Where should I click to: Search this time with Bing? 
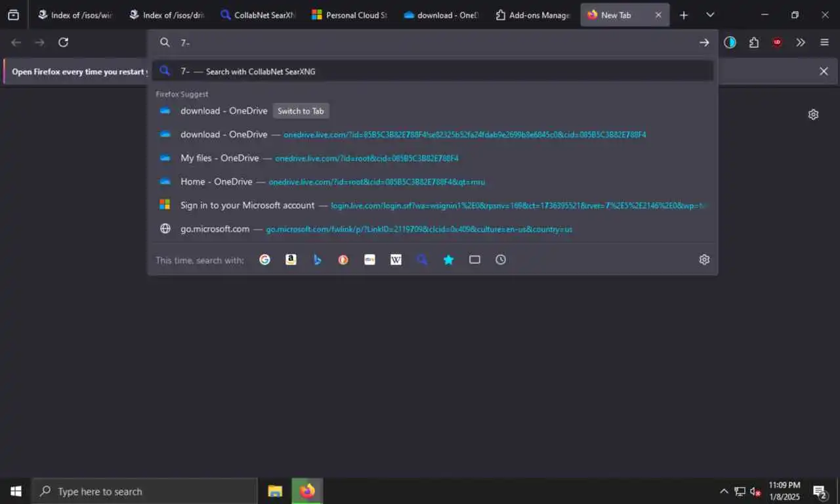click(x=317, y=260)
